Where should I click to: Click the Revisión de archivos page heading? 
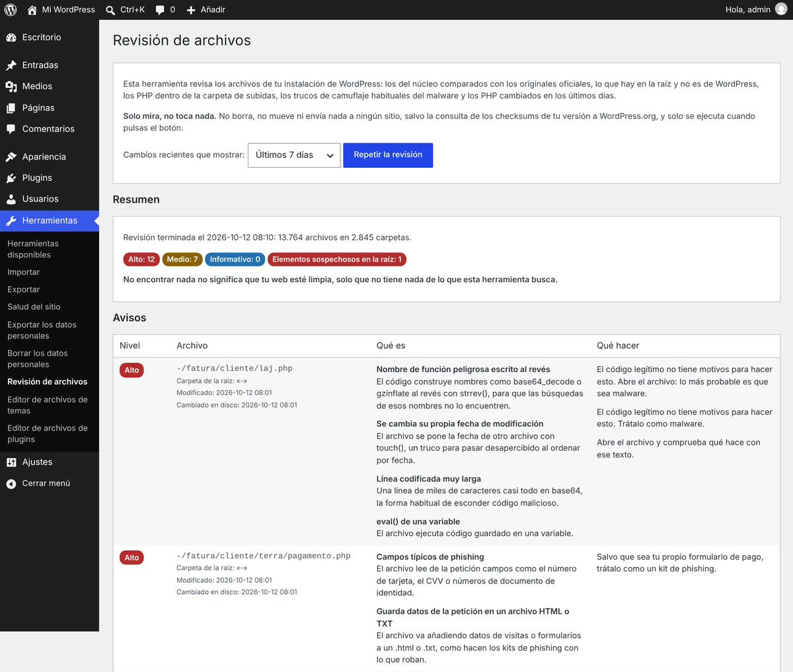182,40
